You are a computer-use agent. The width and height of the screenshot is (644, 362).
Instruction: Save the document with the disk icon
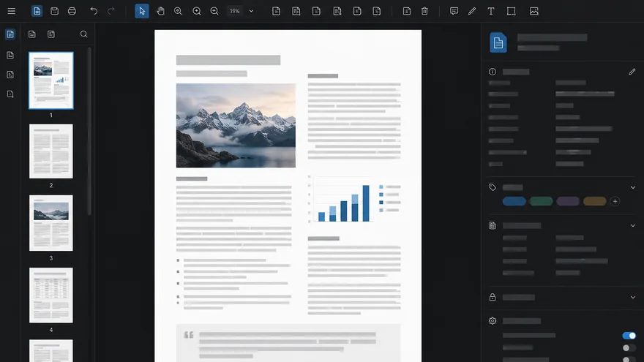coord(54,11)
